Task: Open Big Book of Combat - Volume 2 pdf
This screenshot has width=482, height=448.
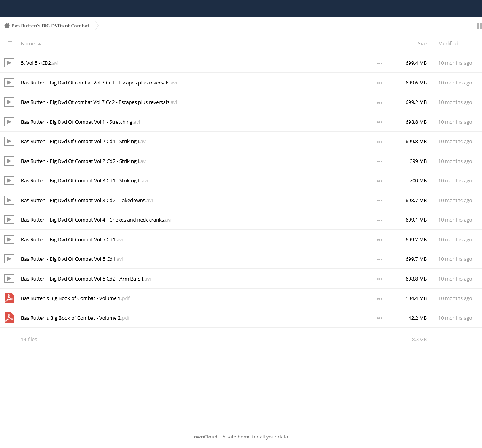Action: pos(75,318)
